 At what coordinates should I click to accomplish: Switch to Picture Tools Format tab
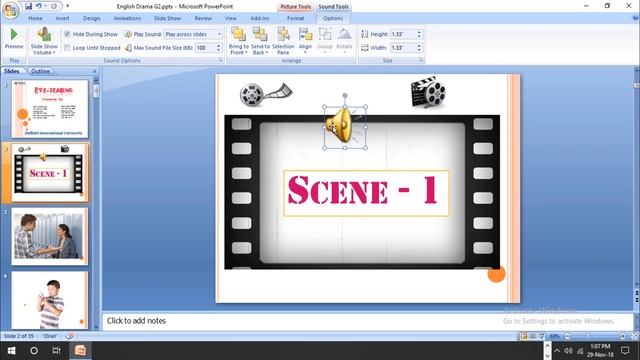[296, 18]
